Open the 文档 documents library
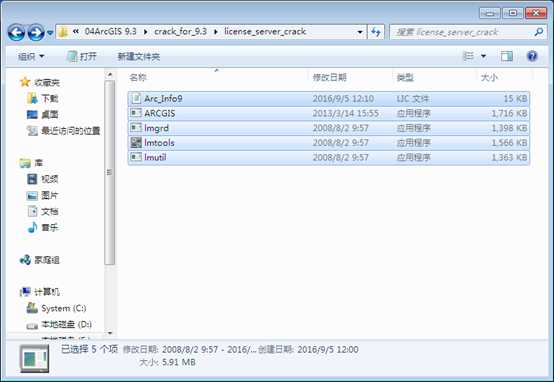Viewport: 554px width, 382px height. coord(50,211)
